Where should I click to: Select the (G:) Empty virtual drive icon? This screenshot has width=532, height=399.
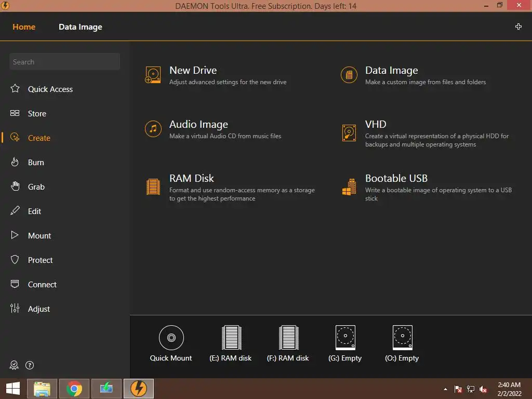coord(345,338)
